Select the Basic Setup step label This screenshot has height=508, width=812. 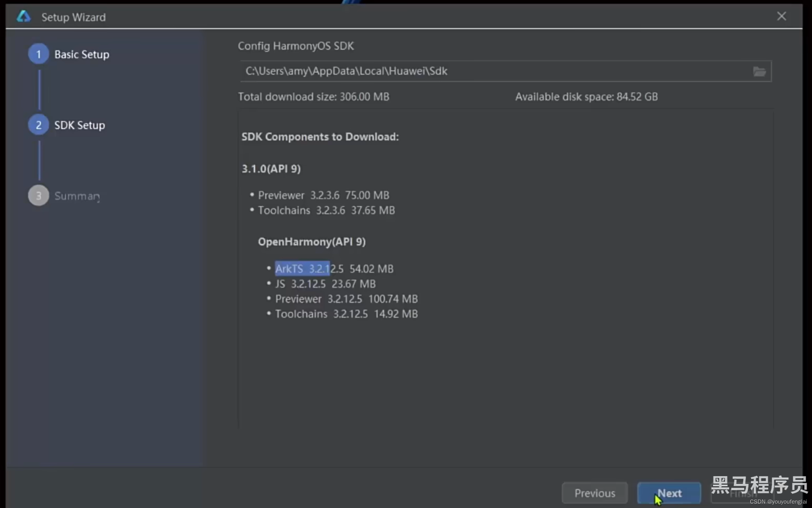pos(82,54)
